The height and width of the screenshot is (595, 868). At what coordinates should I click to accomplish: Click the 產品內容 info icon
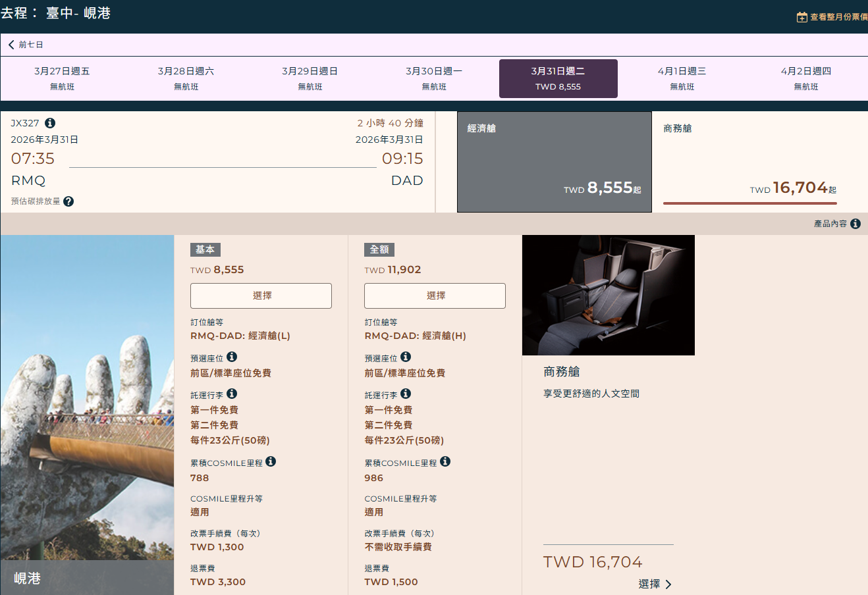855,223
